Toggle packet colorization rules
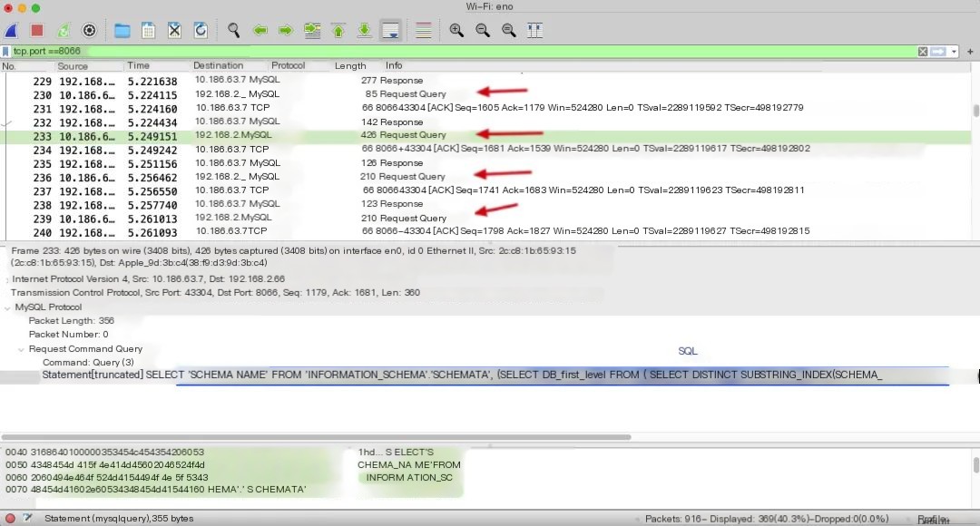 (423, 30)
